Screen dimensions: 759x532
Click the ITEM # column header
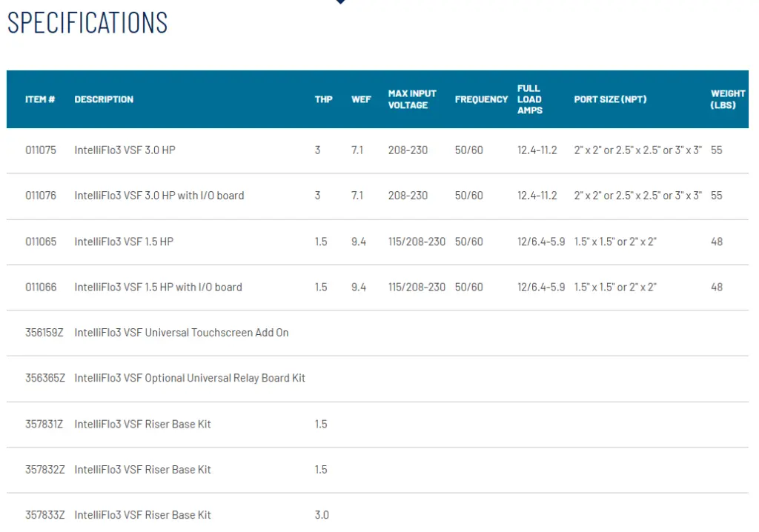pyautogui.click(x=40, y=99)
